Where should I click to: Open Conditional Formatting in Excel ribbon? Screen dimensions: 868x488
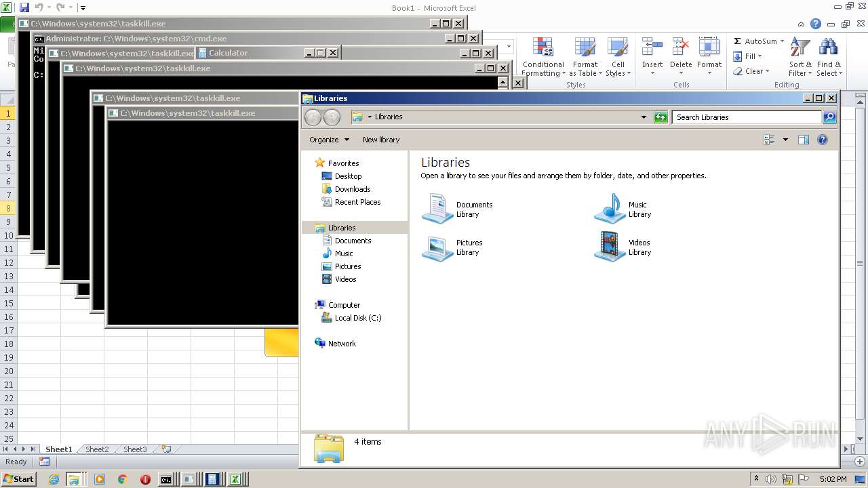click(542, 57)
